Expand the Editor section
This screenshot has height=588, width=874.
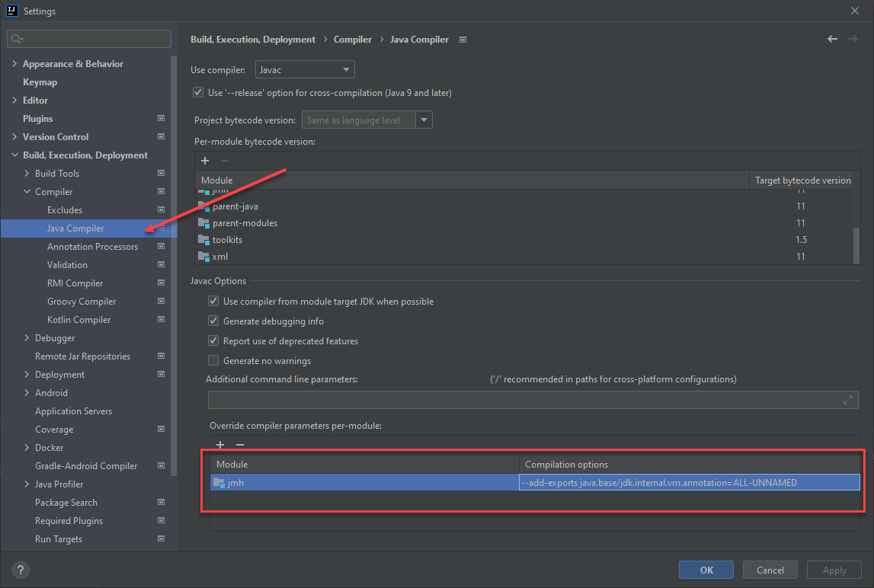(14, 101)
